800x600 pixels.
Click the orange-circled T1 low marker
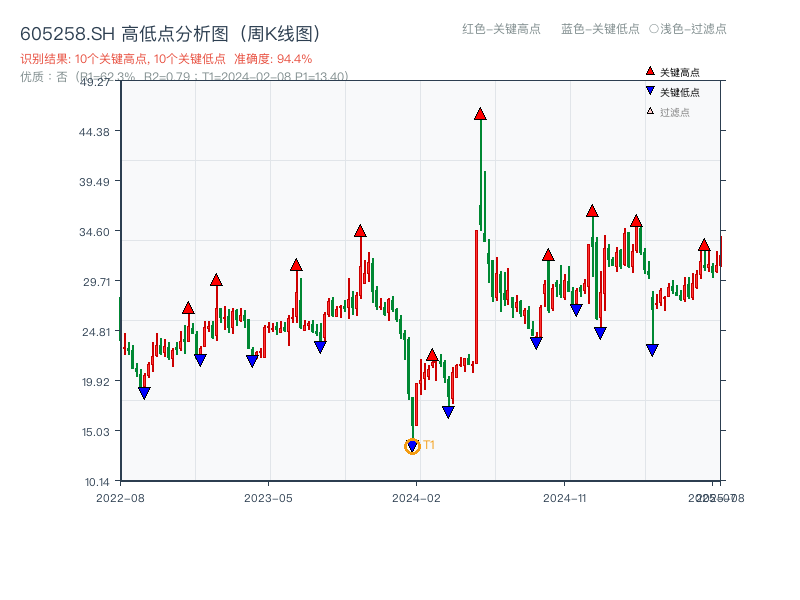[412, 446]
